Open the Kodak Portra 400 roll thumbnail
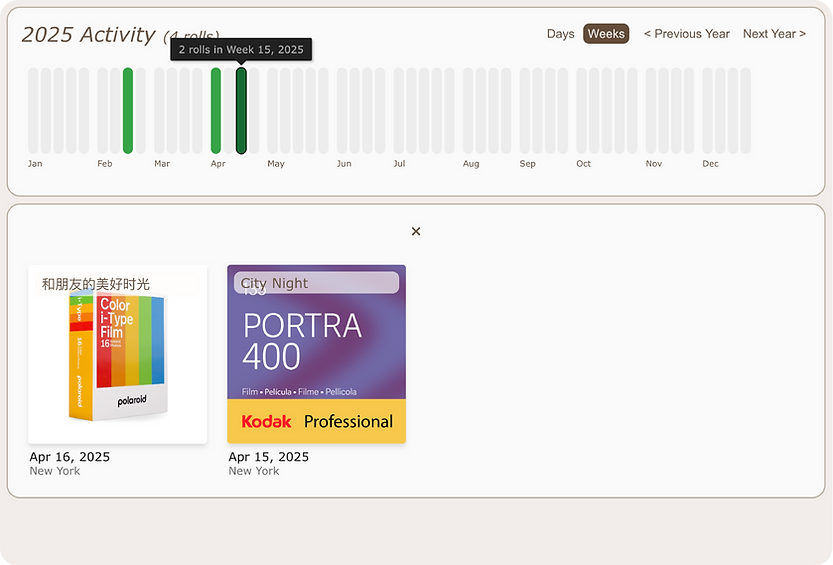This screenshot has height=565, width=833. click(317, 354)
